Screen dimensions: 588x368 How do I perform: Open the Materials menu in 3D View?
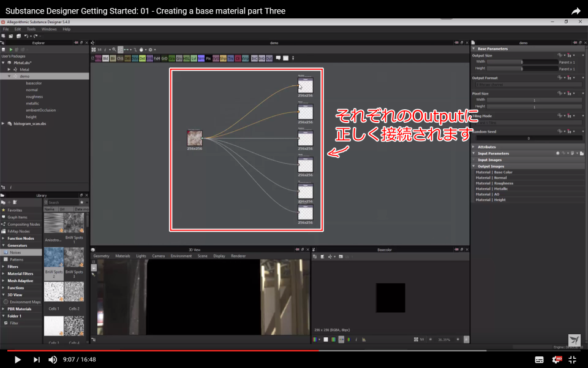click(123, 256)
